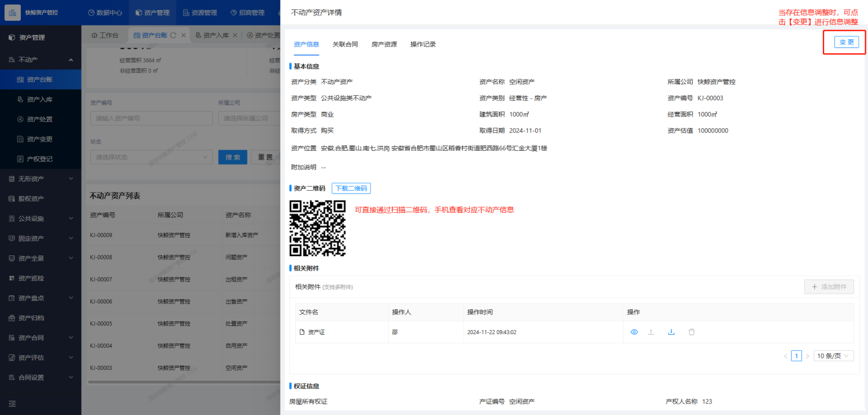
Task: Expand the 合同设置 sidebar group
Action: click(x=41, y=377)
